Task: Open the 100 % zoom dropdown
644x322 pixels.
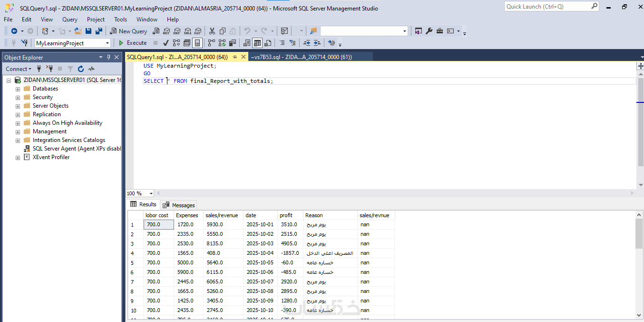Action: pos(151,193)
